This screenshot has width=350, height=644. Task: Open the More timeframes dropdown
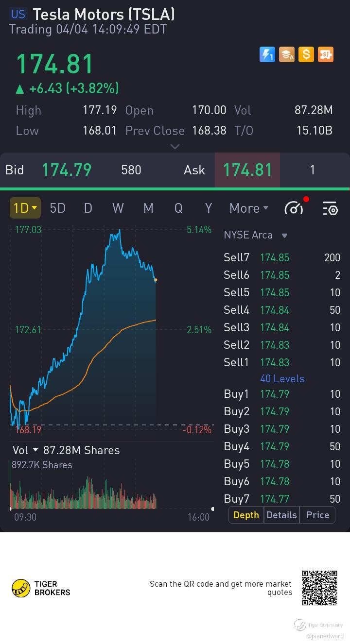click(249, 208)
